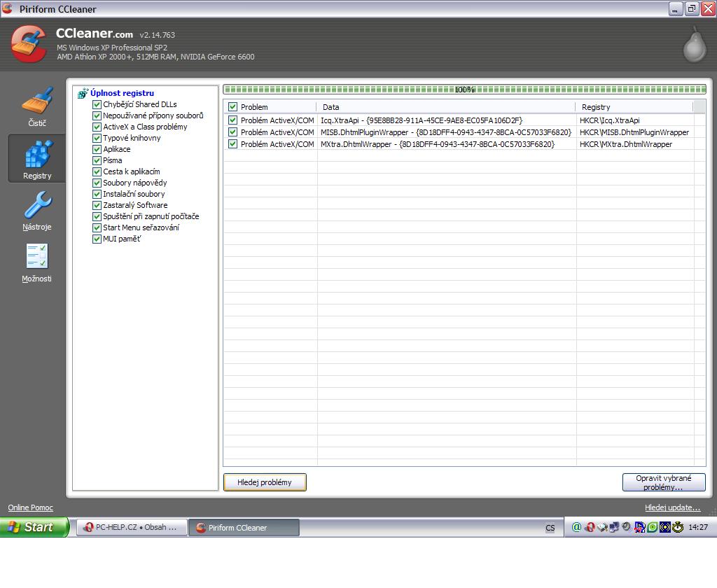Toggle Spuštění při zapnutí počítače
Image resolution: width=717 pixels, height=588 pixels.
coord(97,217)
